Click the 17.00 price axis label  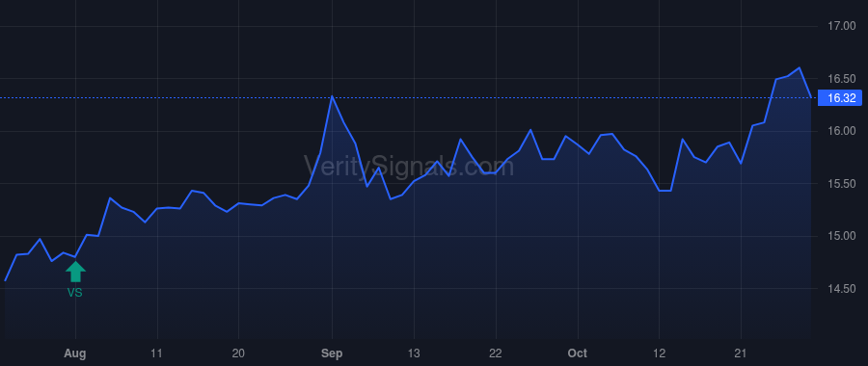point(841,26)
